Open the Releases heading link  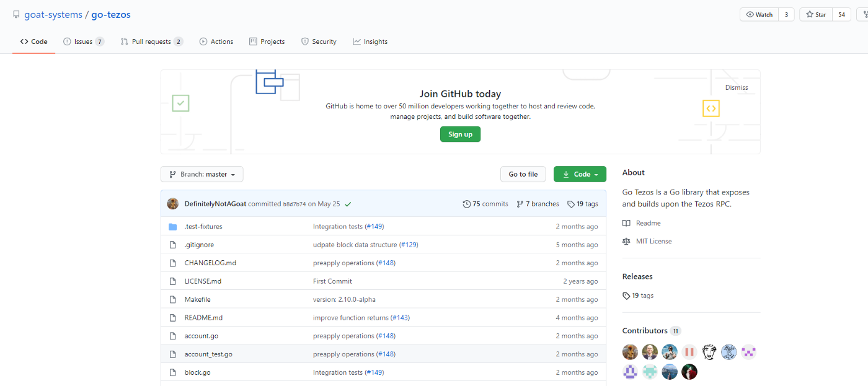coord(637,276)
